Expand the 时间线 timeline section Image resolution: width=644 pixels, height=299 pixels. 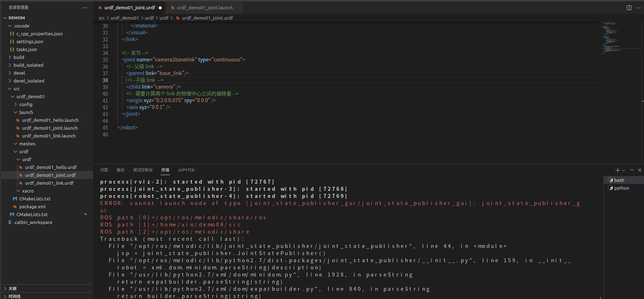click(x=47, y=296)
